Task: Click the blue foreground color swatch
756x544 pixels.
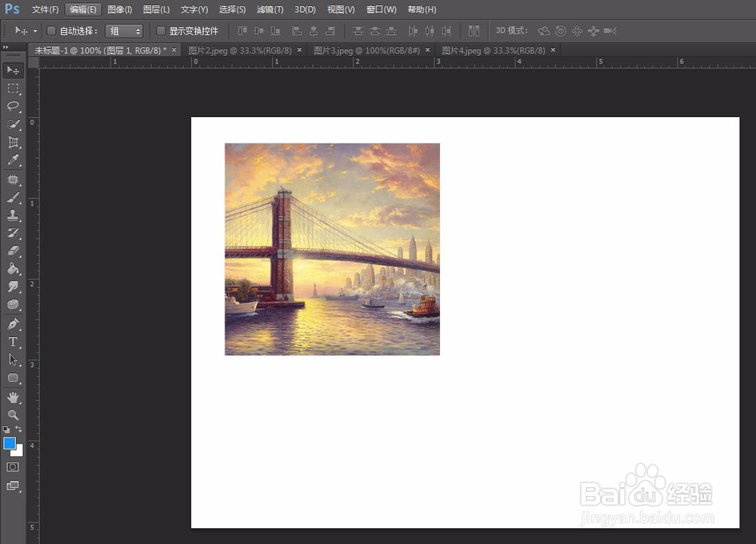Action: click(x=9, y=444)
